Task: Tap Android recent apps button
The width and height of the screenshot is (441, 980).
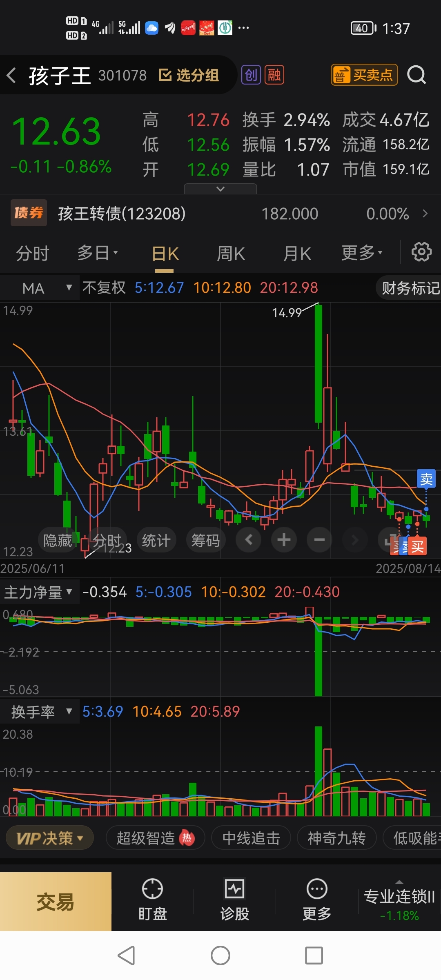Action: coord(314,955)
